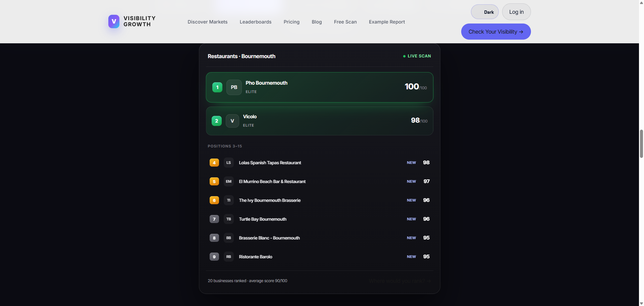The width and height of the screenshot is (644, 306).
Task: Select the Pho Bournemouth name text
Action: pos(266,83)
